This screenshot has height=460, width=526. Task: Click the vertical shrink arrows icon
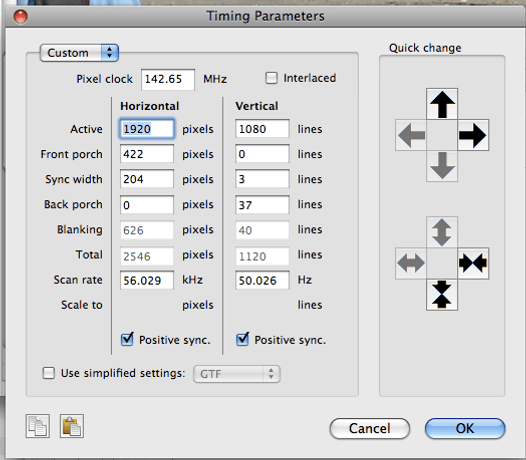442,295
